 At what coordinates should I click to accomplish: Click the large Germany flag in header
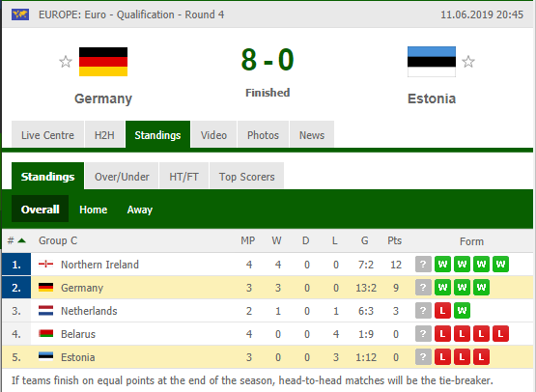tap(103, 62)
